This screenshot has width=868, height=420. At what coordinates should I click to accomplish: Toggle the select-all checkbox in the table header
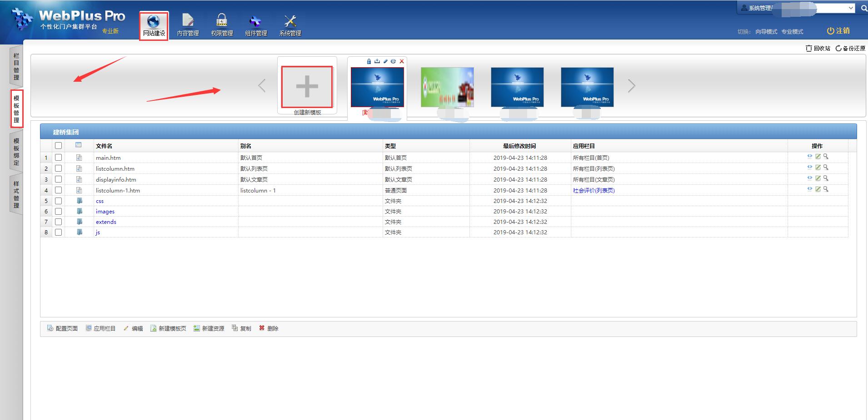click(x=58, y=145)
